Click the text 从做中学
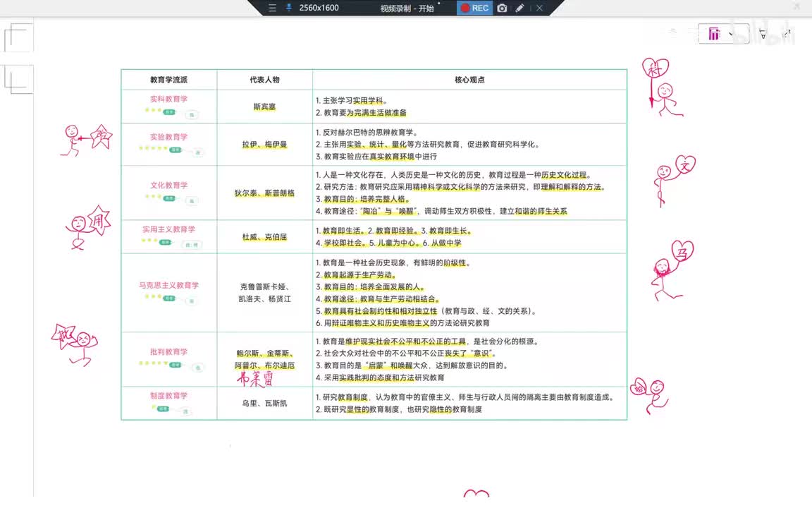The image size is (812, 508). coord(446,243)
